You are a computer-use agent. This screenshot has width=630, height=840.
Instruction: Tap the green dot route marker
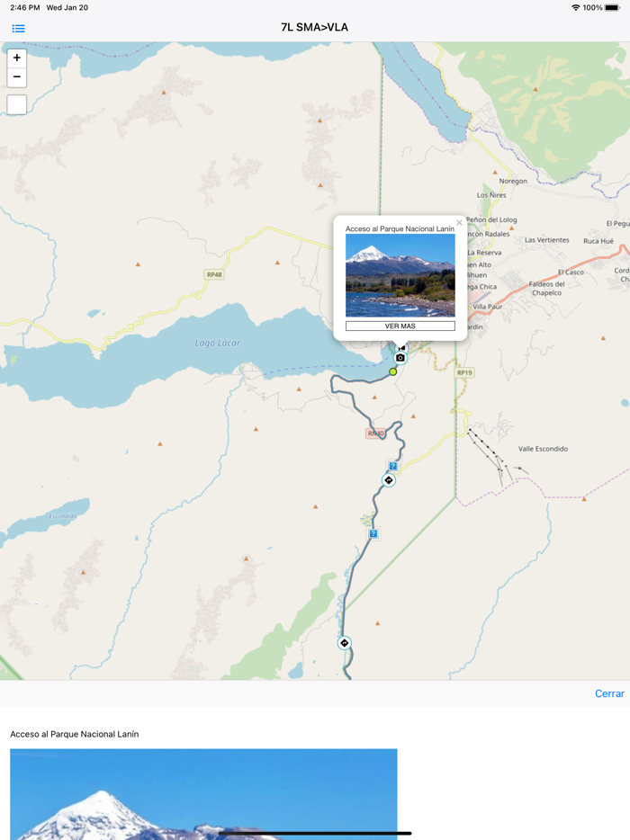click(393, 371)
